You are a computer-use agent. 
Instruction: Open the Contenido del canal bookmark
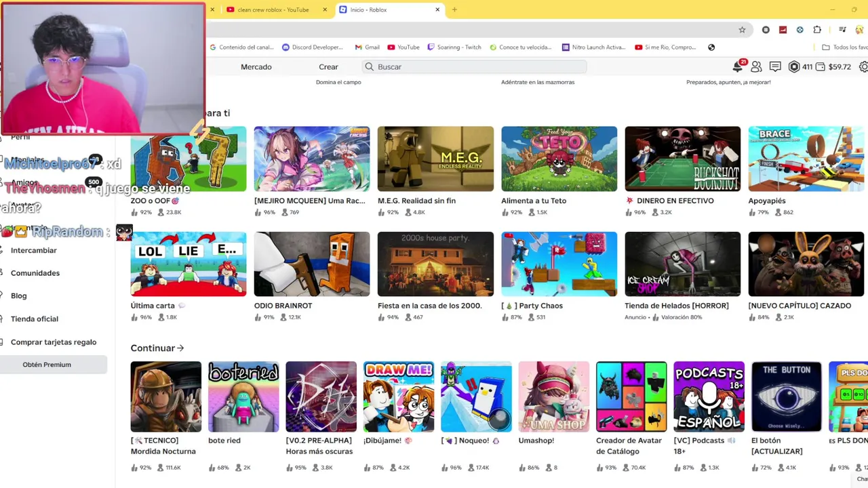tap(242, 47)
